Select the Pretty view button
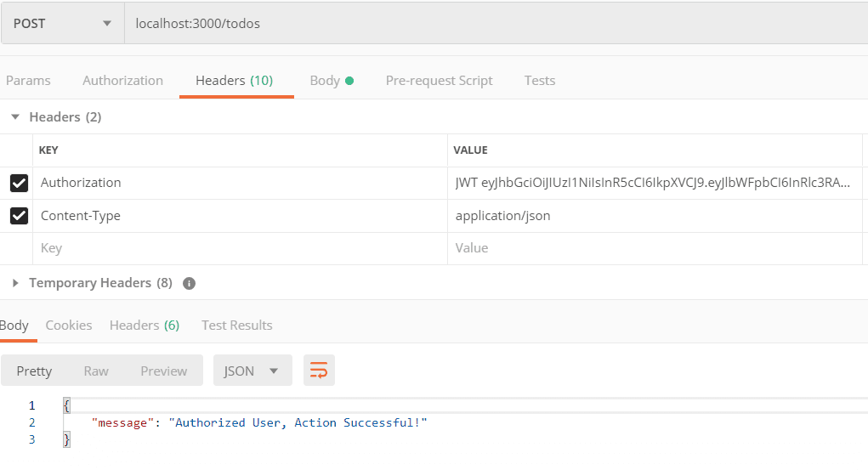The height and width of the screenshot is (470, 868). click(34, 371)
